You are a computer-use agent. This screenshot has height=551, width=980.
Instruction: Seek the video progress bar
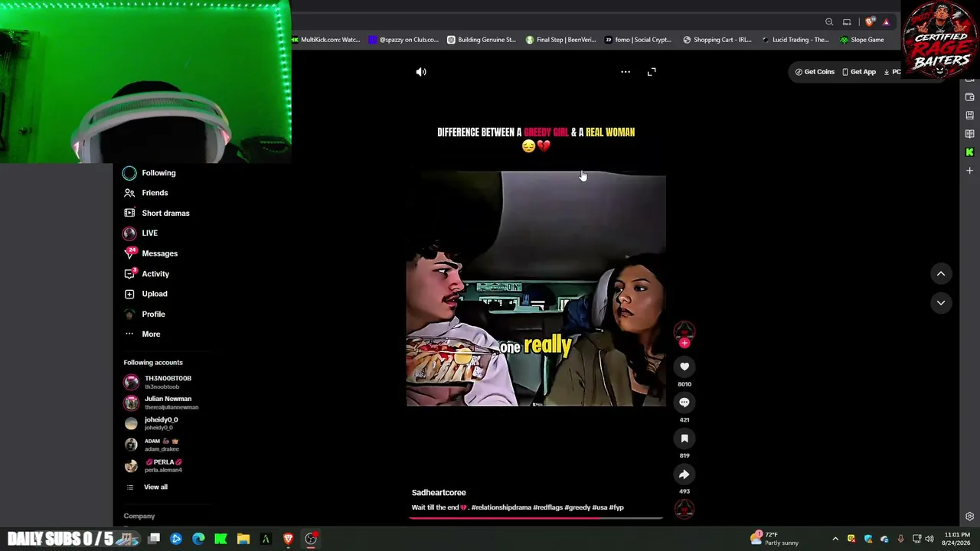pos(536,518)
